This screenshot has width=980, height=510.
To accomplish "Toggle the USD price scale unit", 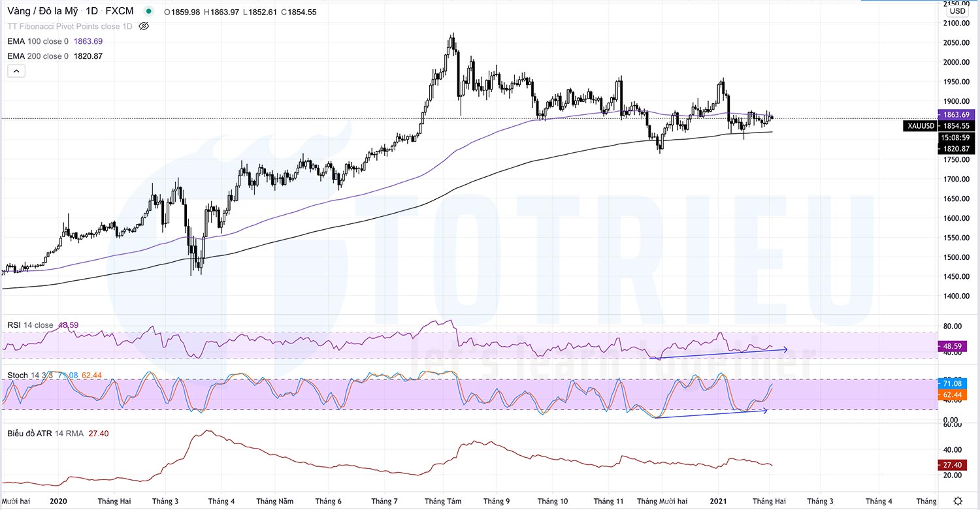I will [x=958, y=11].
